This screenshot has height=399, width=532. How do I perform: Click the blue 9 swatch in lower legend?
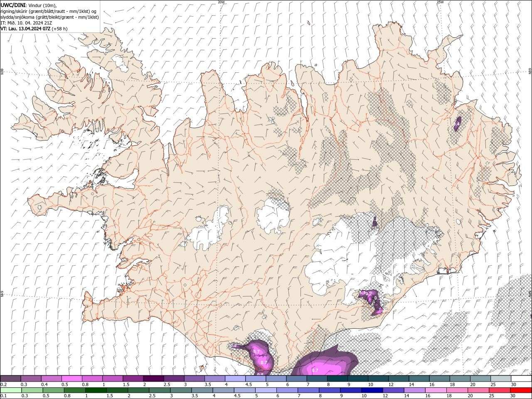pyautogui.click(x=350, y=390)
